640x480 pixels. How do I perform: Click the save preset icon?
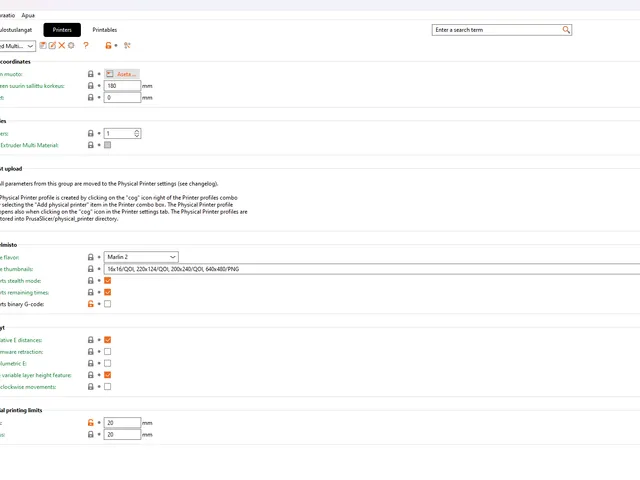click(x=43, y=45)
